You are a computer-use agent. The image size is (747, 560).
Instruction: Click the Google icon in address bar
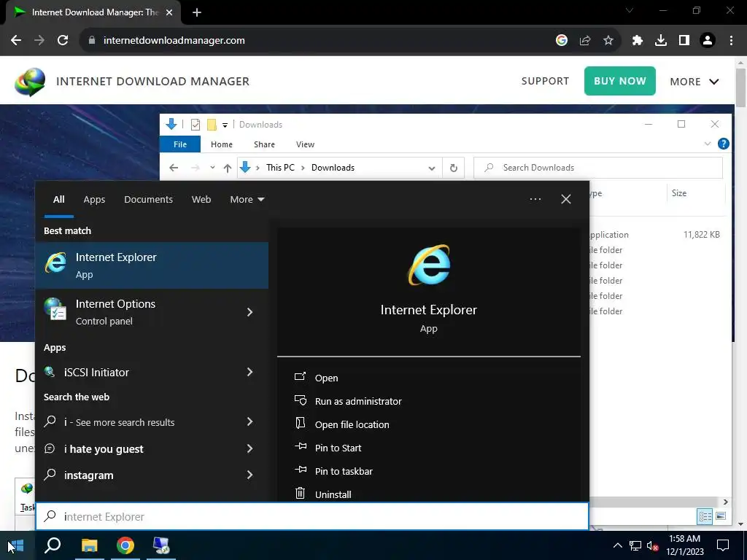[562, 41]
